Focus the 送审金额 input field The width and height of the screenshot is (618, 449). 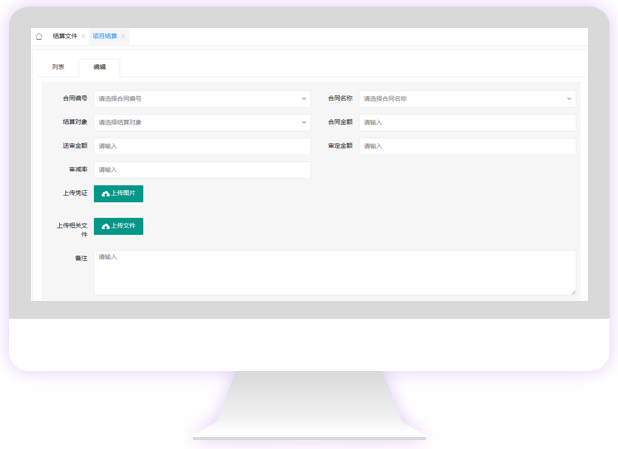point(202,146)
